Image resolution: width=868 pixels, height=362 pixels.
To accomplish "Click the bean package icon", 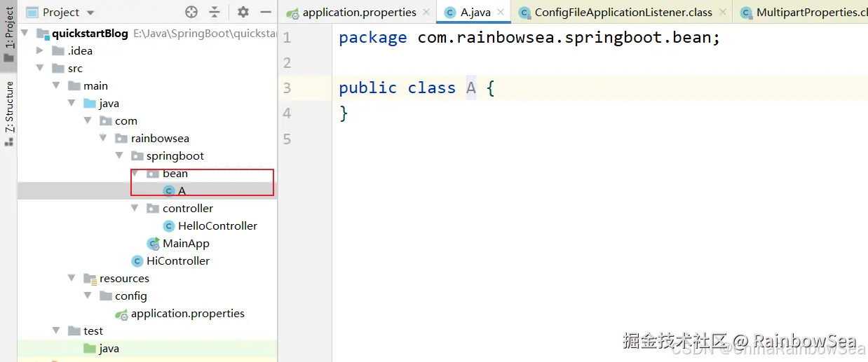I will (x=153, y=173).
